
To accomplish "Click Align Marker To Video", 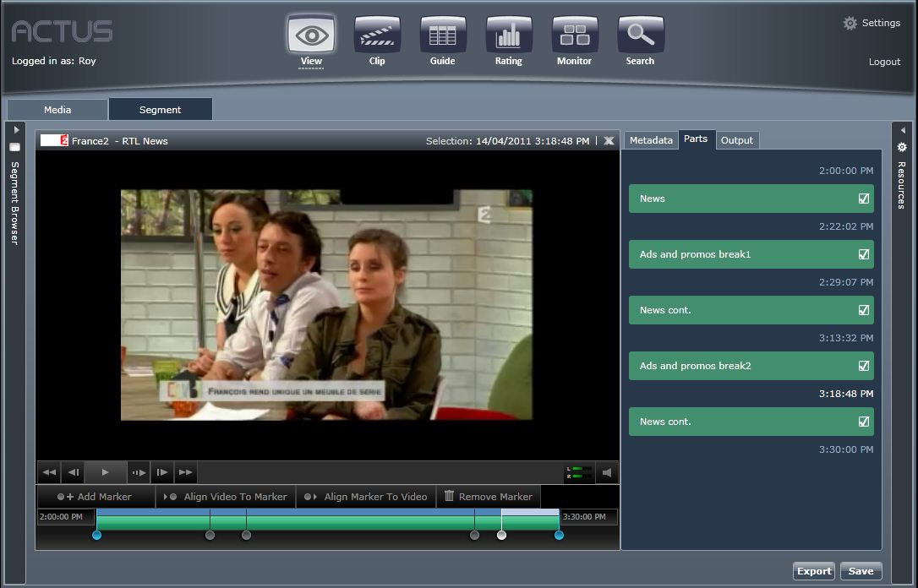I will 366,497.
